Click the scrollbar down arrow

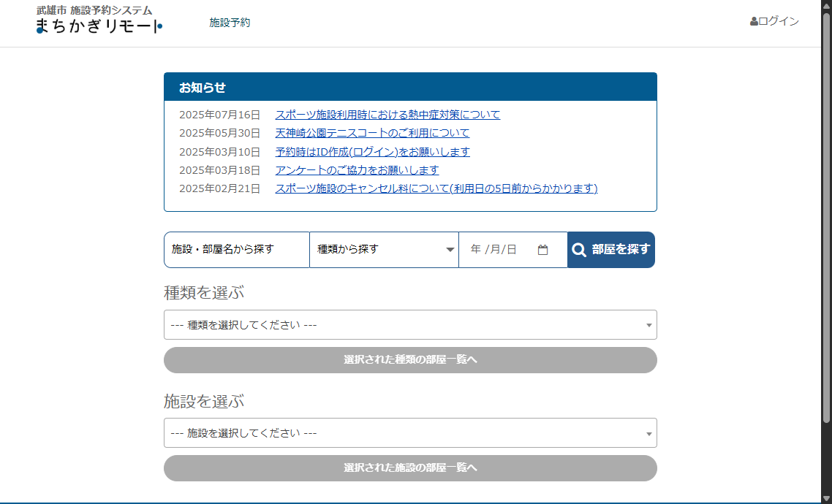tap(826, 498)
